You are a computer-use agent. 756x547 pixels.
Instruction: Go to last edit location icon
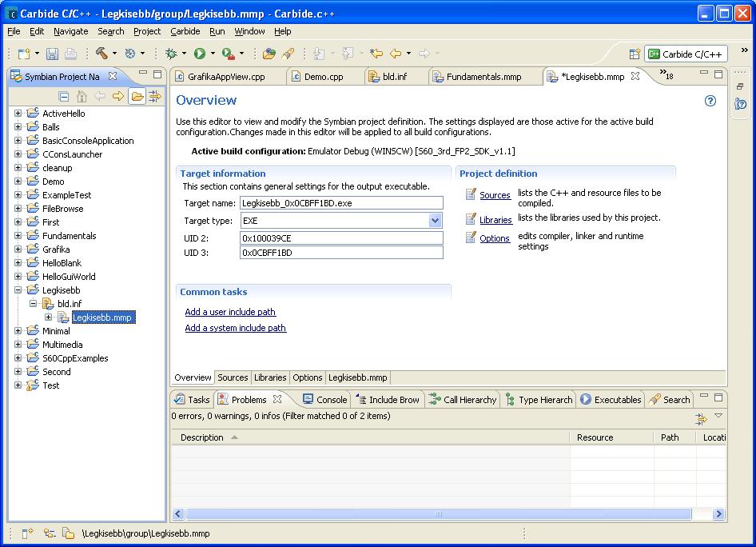(x=376, y=54)
